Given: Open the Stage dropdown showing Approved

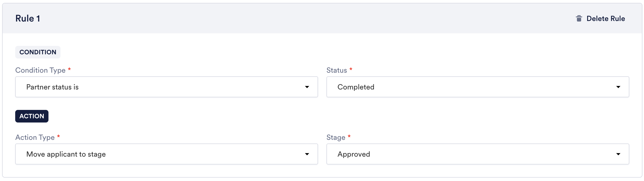Looking at the screenshot, I should pyautogui.click(x=477, y=154).
